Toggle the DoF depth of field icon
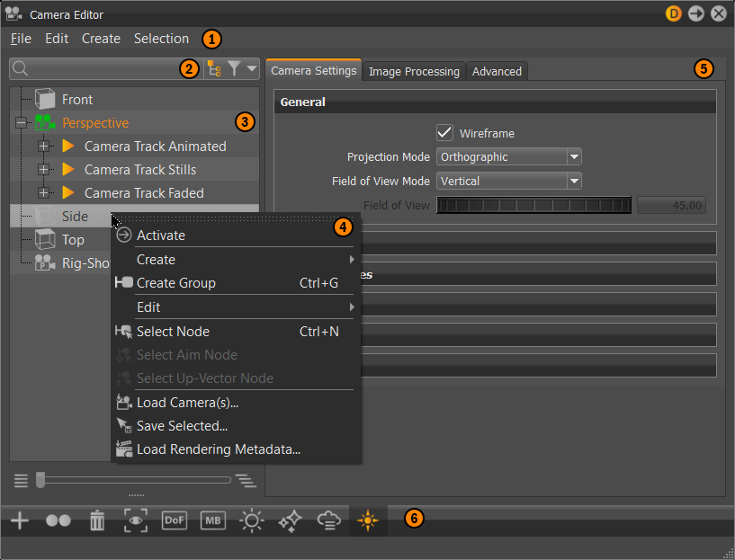 [x=175, y=520]
